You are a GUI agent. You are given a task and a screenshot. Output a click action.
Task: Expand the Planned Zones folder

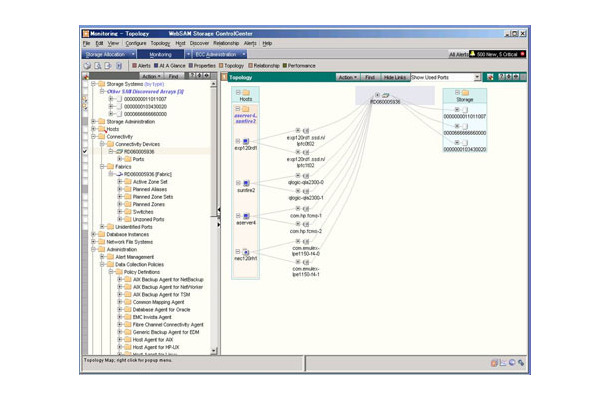(120, 204)
